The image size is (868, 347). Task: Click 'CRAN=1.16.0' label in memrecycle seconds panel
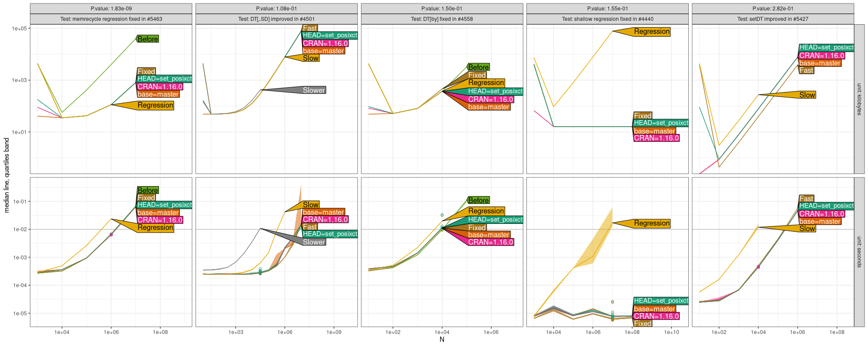click(x=160, y=220)
